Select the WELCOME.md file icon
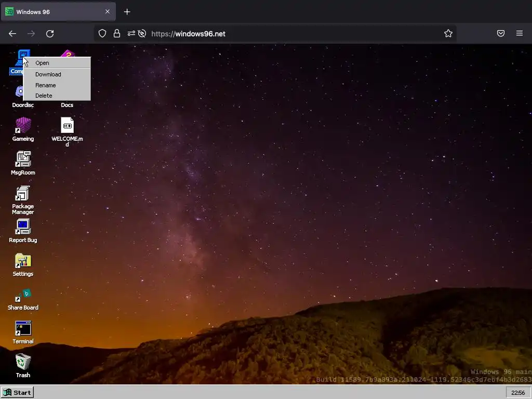The height and width of the screenshot is (399, 532). (67, 131)
